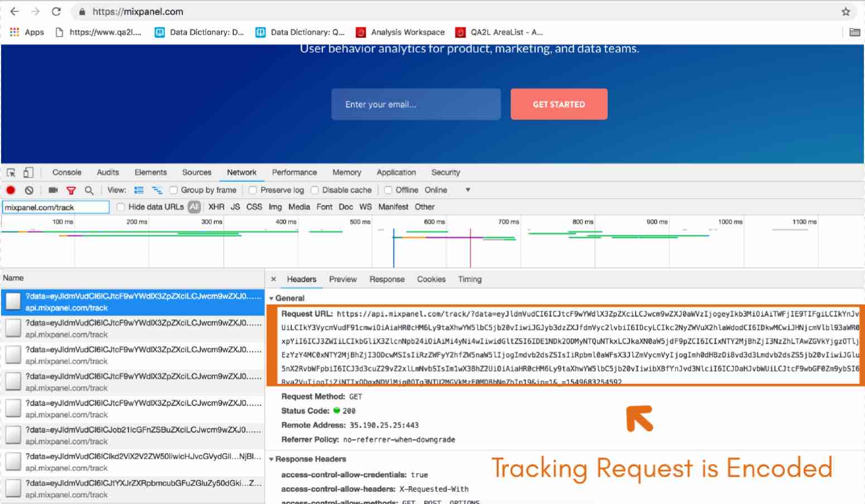Screen dimensions: 865x504
Task: Open the Audits tab
Action: (108, 172)
